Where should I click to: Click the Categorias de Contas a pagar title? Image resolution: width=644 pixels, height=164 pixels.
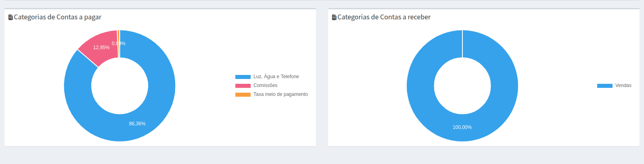[x=57, y=17]
